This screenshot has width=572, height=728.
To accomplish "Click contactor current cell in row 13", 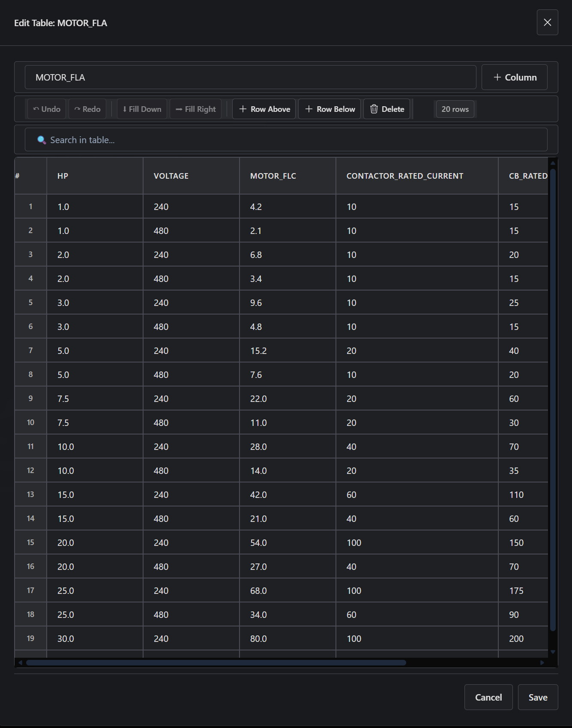I will [x=417, y=494].
